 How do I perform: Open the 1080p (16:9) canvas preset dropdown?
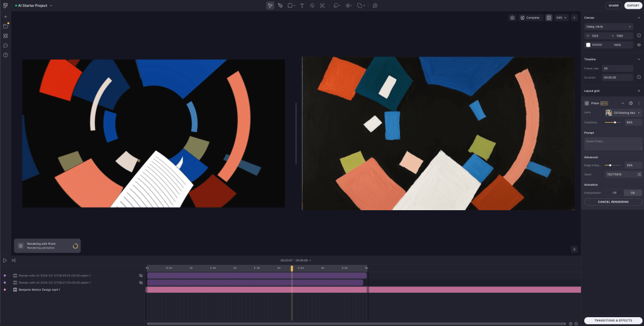pos(608,26)
